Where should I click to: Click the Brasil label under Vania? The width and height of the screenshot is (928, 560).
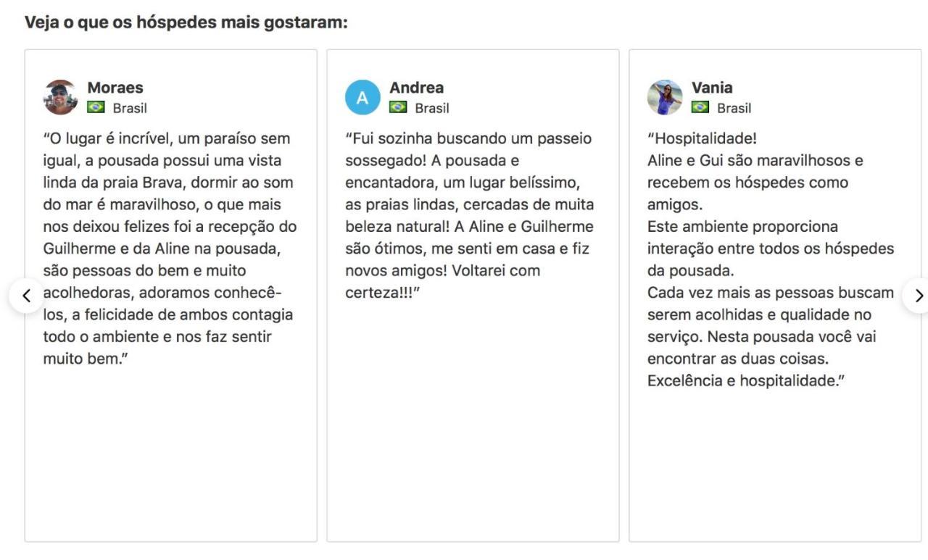point(734,108)
